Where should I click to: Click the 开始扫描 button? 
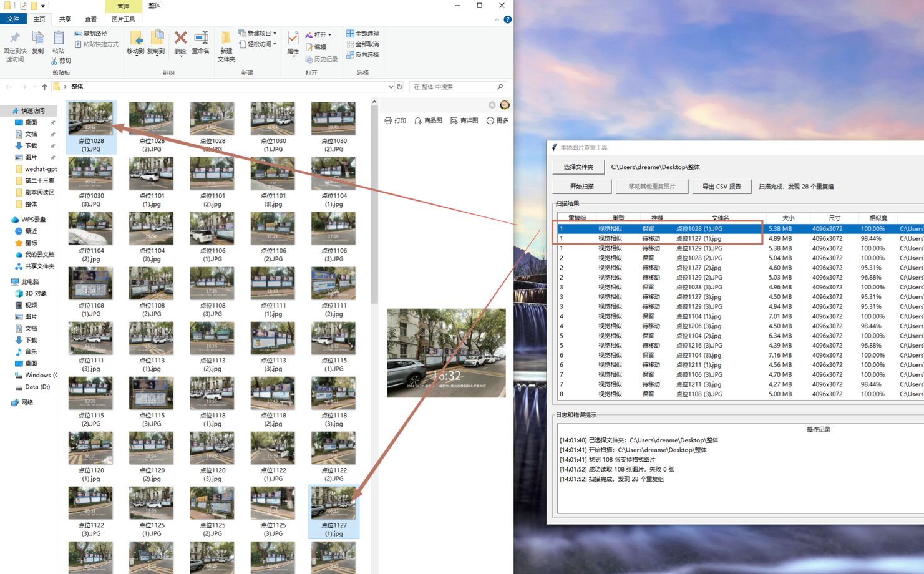(581, 187)
